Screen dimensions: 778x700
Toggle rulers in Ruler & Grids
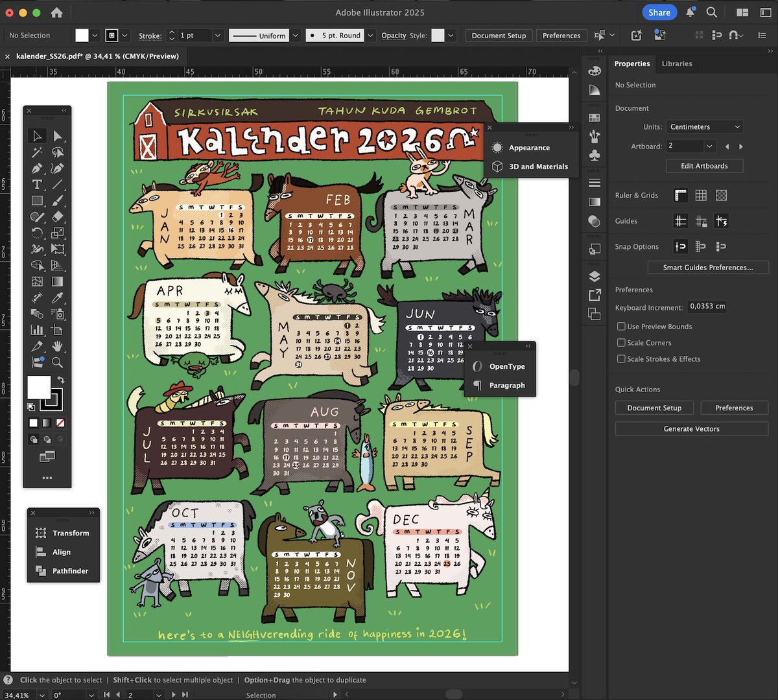pyautogui.click(x=681, y=195)
